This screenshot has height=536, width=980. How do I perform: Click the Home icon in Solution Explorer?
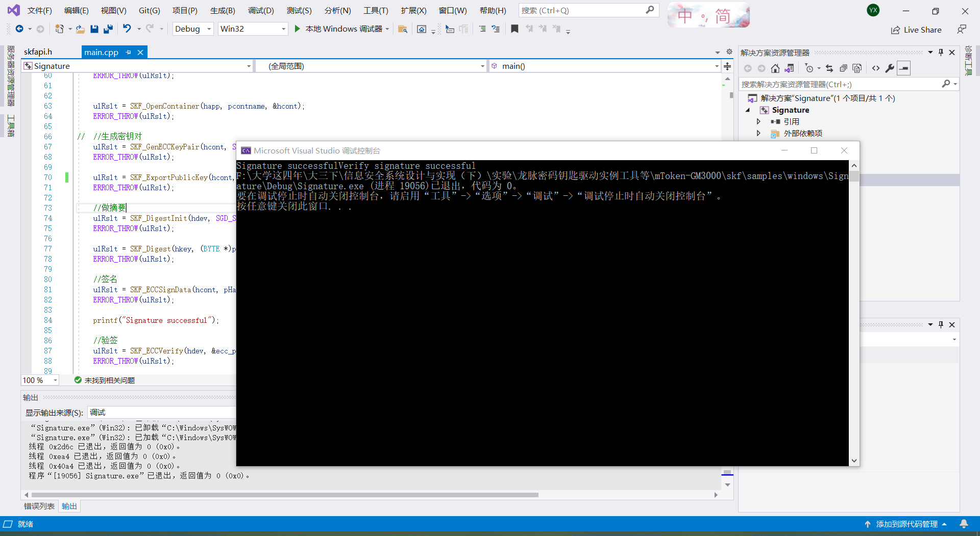click(x=775, y=68)
